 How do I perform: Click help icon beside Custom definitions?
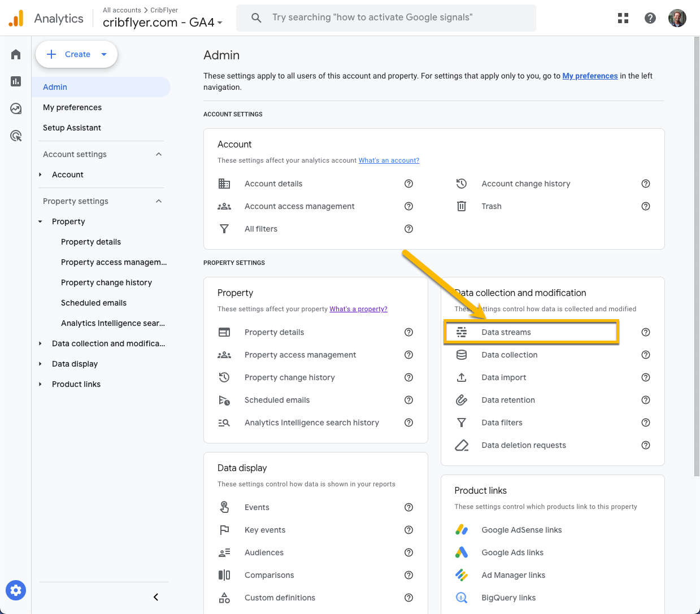tap(409, 598)
